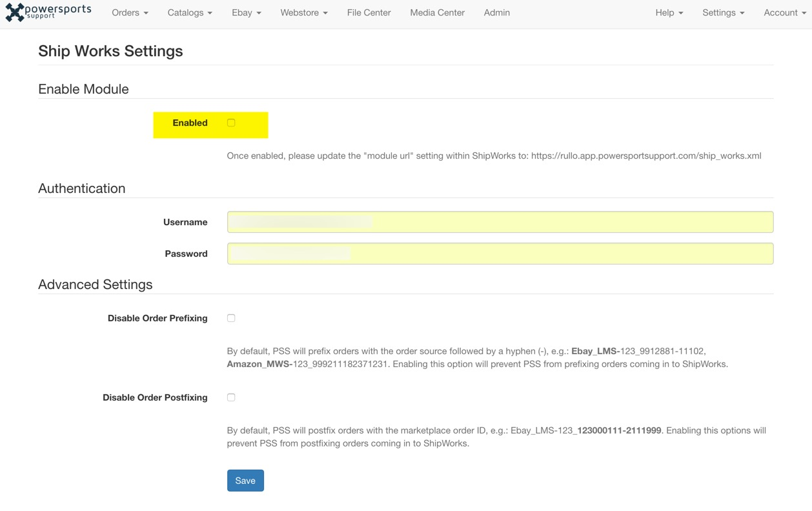Screen dimensions: 812x511
Task: Expand the Catalogs menu
Action: click(x=190, y=12)
